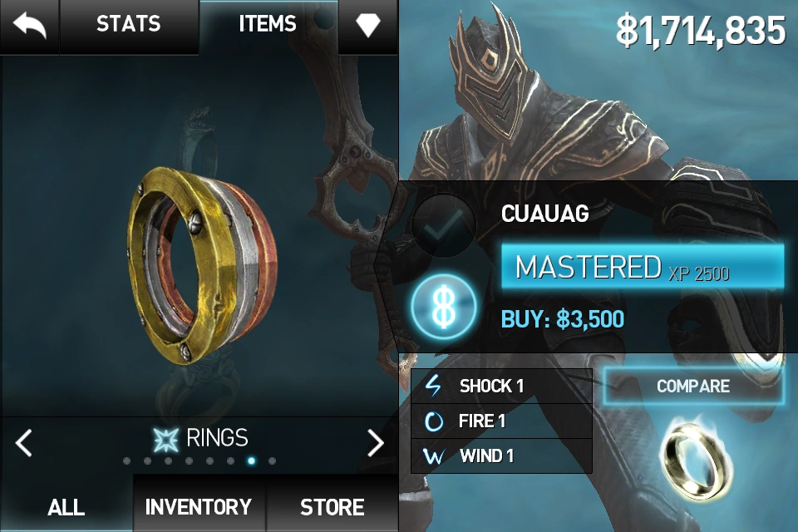This screenshot has width=798, height=532.
Task: Go to next item category arrow
Action: pos(376,442)
